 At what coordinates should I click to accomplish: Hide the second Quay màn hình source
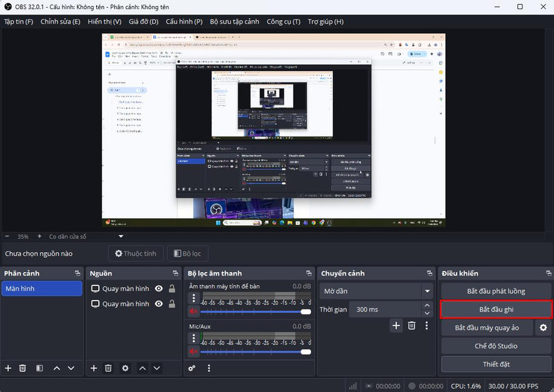(x=159, y=304)
